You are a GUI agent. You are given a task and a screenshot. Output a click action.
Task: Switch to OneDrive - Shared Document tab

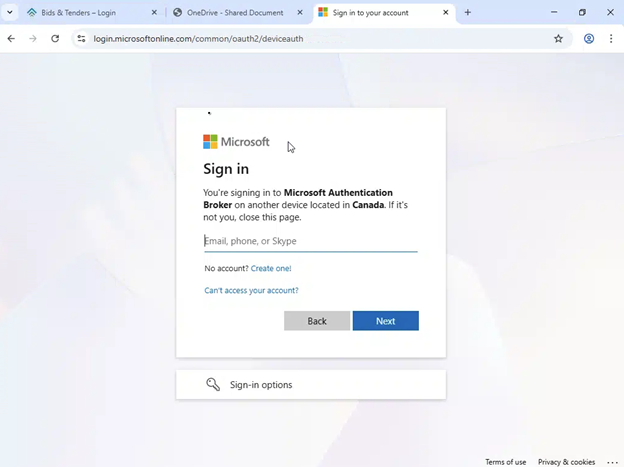click(x=235, y=13)
